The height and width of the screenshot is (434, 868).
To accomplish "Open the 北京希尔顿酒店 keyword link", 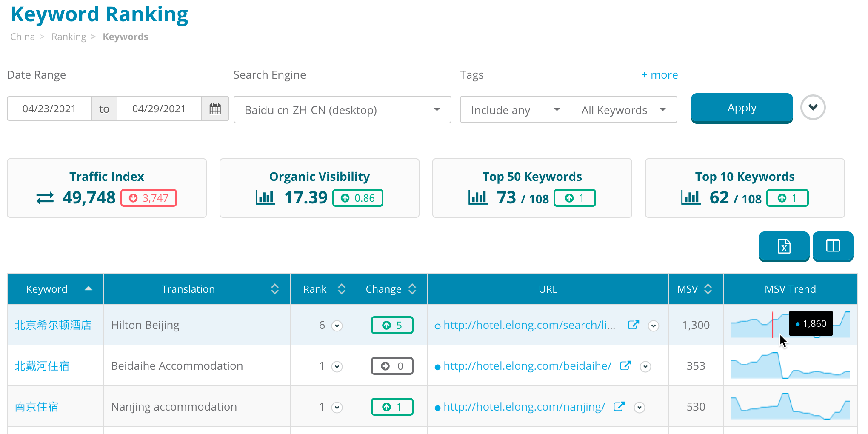I will tap(52, 325).
